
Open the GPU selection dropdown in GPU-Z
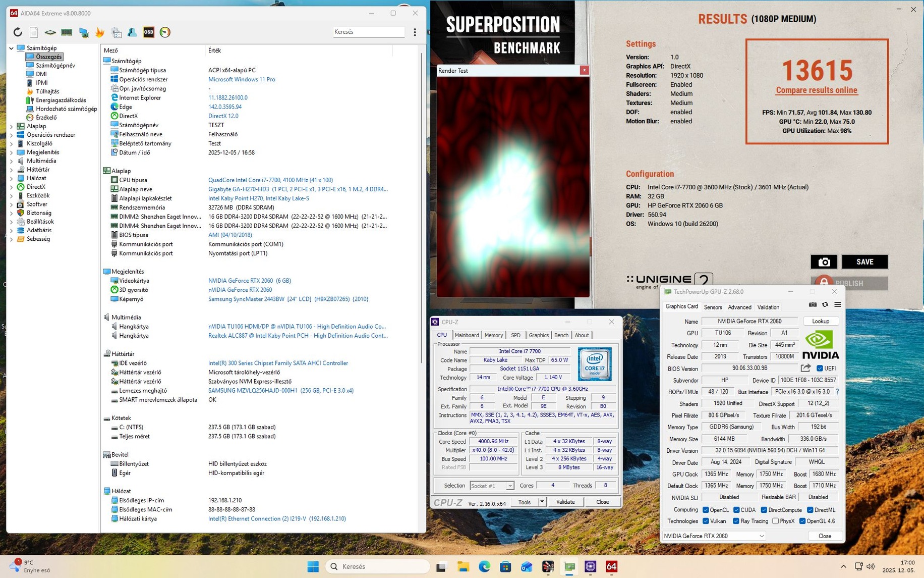714,536
